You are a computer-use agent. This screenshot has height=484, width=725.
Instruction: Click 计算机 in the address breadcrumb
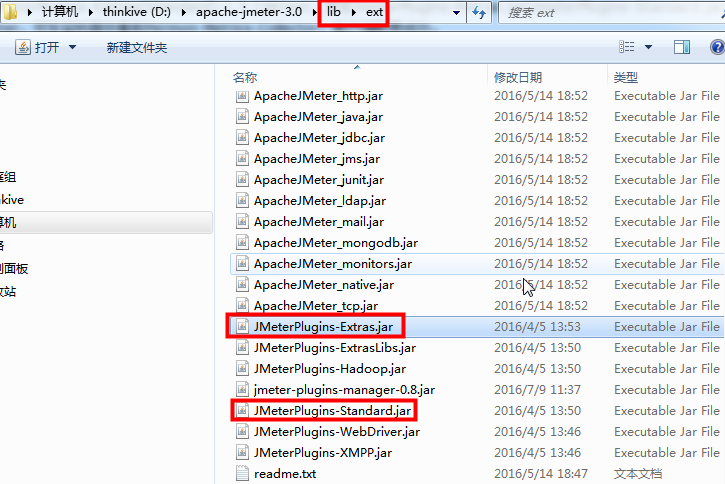pyautogui.click(x=60, y=12)
